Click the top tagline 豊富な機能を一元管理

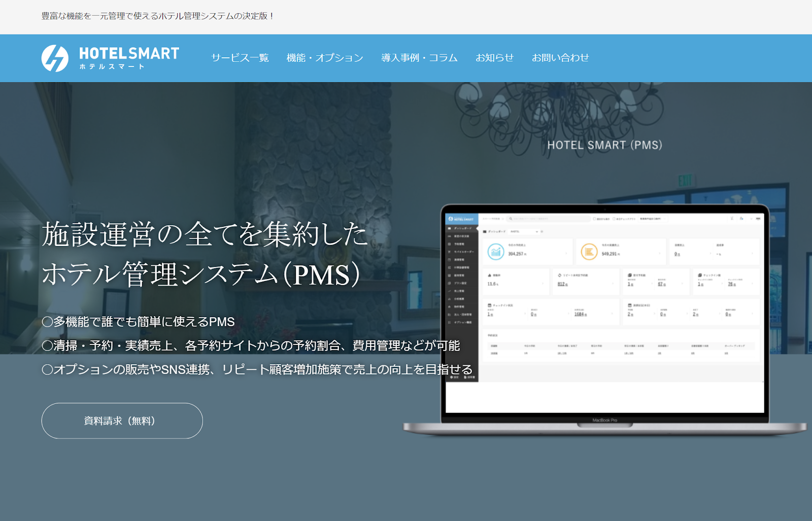click(x=158, y=16)
